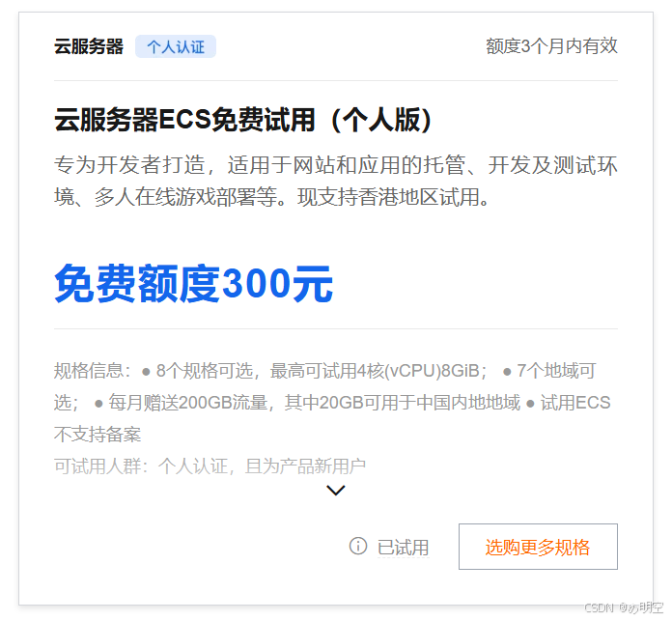Open the 云服务器ECS免费试用（个人版）title
The height and width of the screenshot is (621, 672).
click(x=242, y=119)
